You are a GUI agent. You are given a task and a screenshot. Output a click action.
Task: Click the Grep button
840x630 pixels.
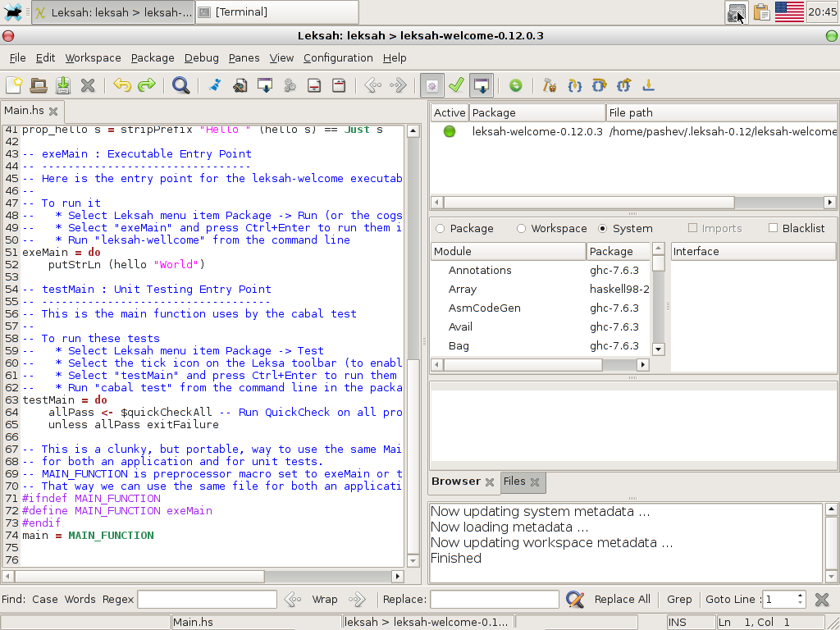click(679, 599)
